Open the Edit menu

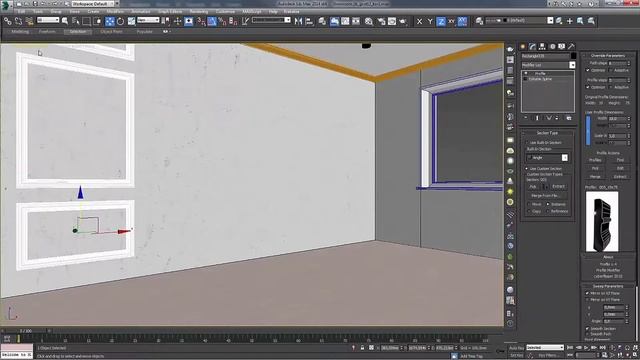click(21, 12)
